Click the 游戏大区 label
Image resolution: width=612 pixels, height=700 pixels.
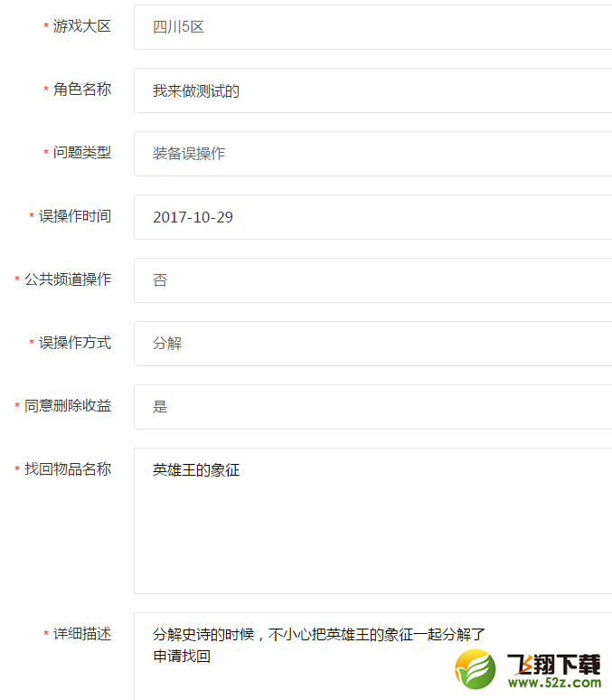point(82,26)
